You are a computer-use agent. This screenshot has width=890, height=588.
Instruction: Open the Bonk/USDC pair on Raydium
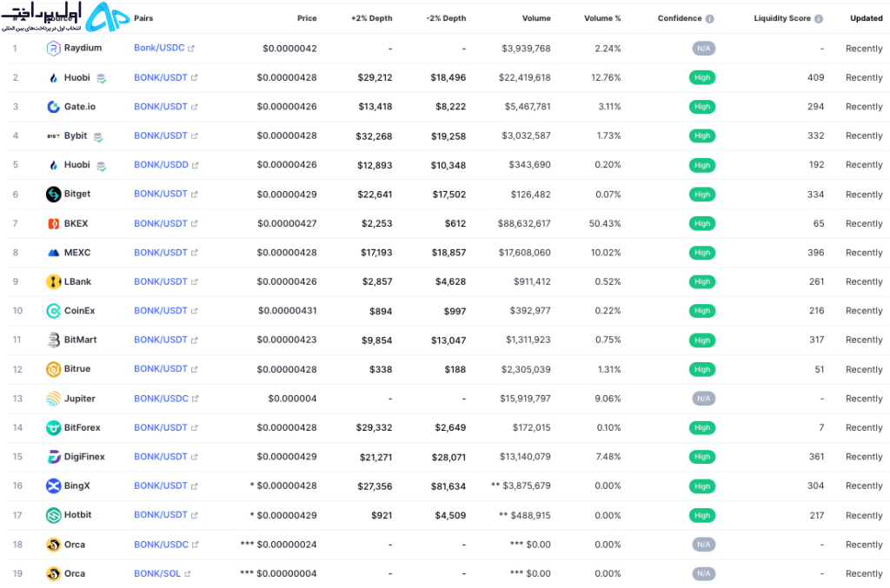point(160,48)
